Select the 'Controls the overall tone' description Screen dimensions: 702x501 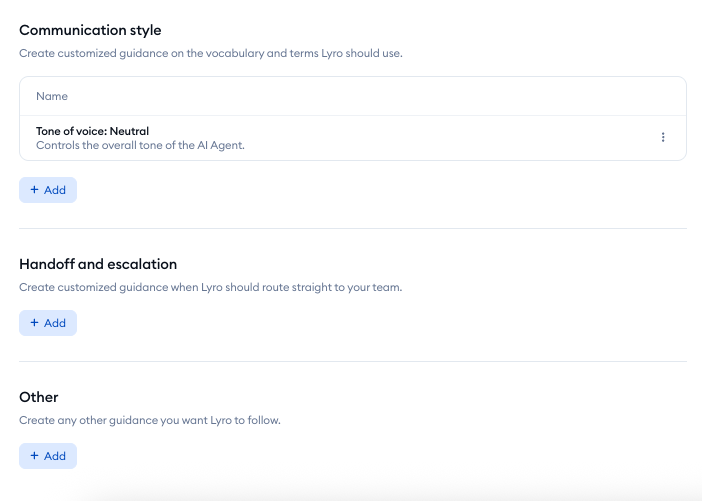(140, 145)
